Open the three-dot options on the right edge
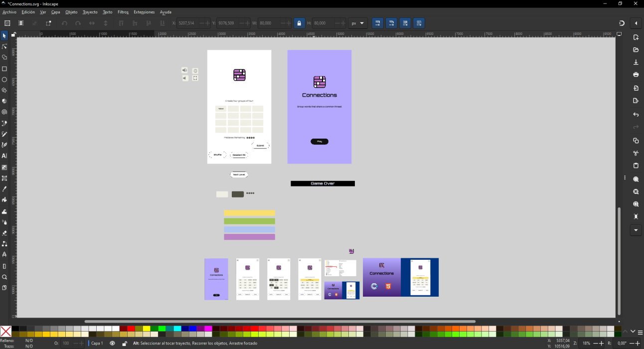 [x=625, y=178]
